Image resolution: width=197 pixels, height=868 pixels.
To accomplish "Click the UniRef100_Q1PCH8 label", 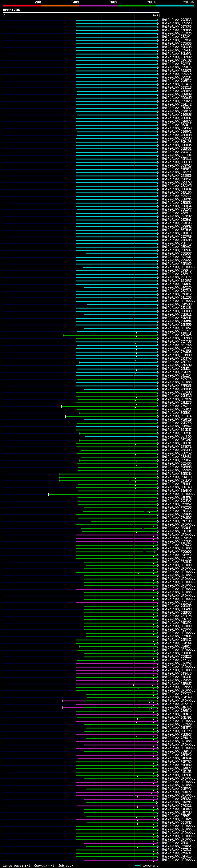I will click(177, 240).
